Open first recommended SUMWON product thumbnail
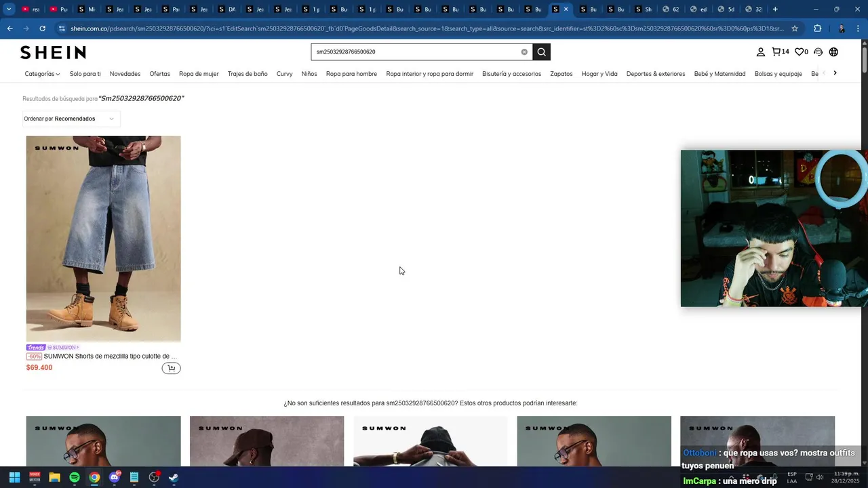 (103, 441)
